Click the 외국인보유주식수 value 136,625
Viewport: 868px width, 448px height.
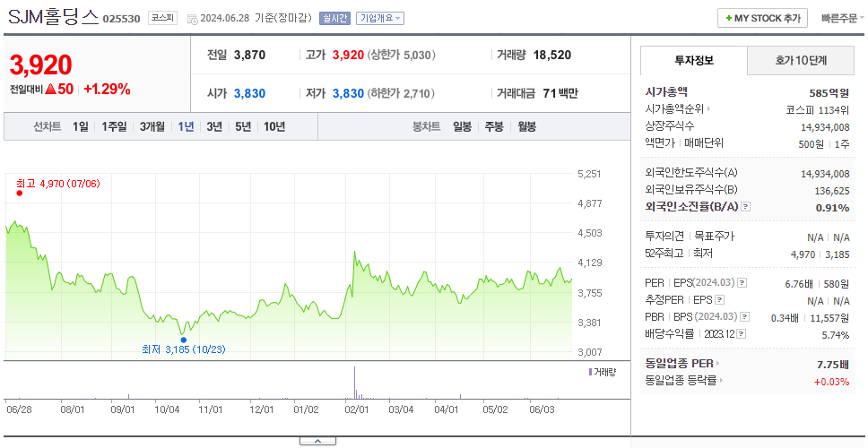pos(830,190)
